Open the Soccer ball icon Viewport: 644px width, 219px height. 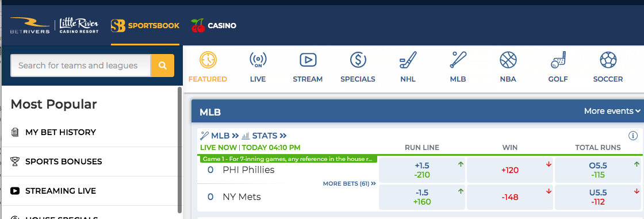(x=608, y=60)
